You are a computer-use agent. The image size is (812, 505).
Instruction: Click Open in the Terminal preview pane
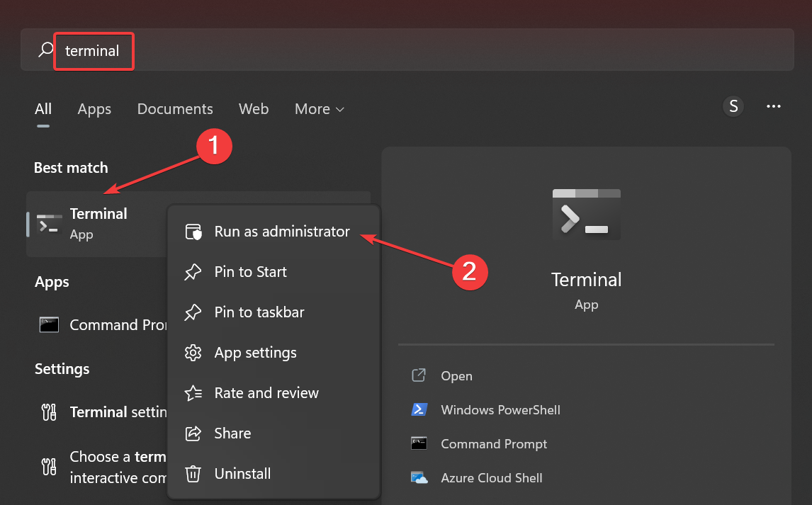[x=456, y=376]
